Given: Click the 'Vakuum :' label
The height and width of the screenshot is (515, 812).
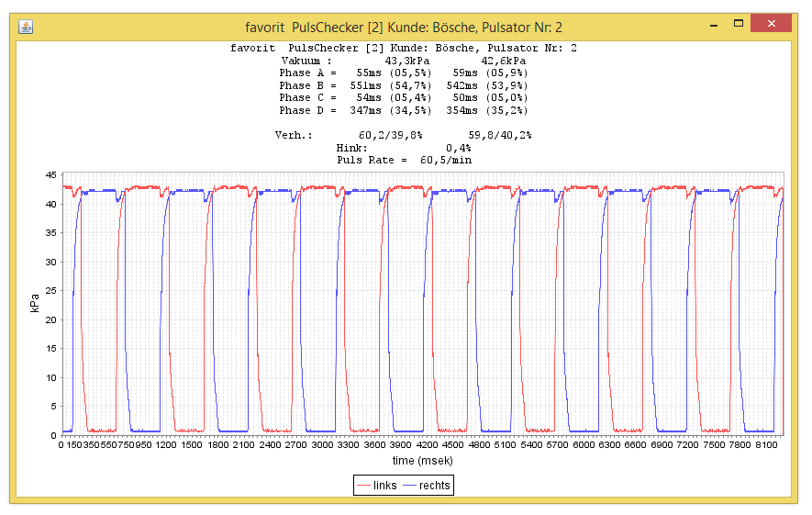Looking at the screenshot, I should 306,61.
